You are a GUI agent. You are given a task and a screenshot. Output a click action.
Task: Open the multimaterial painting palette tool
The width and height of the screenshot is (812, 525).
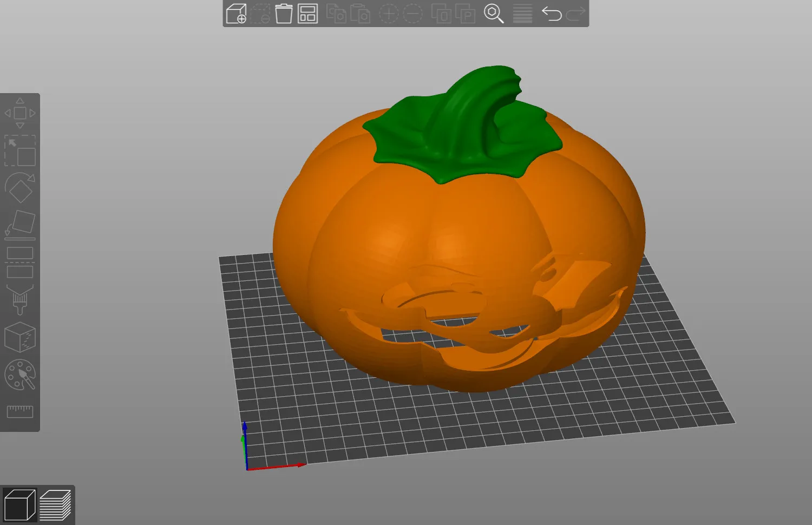20,375
